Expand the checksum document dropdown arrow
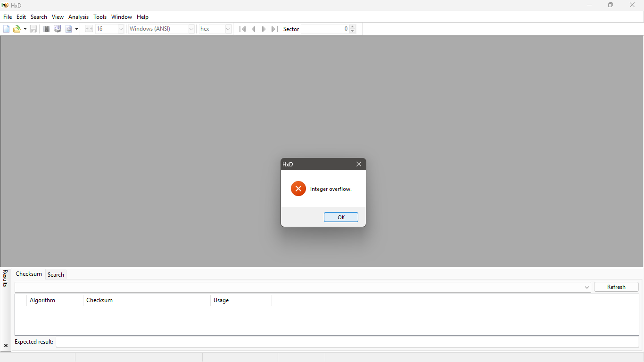644x362 pixels. tap(587, 287)
